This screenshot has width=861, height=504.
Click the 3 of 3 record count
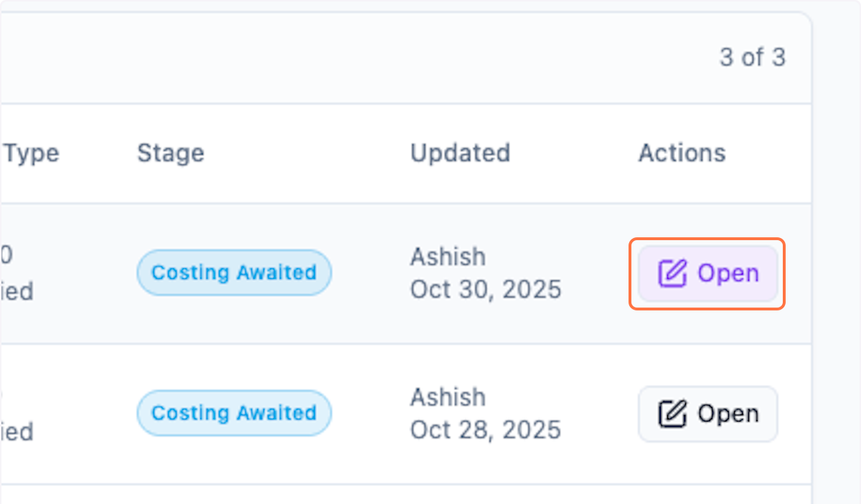(x=752, y=57)
